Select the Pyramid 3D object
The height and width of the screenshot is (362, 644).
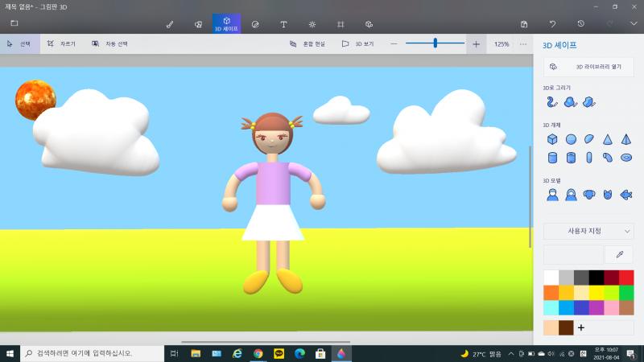tap(626, 139)
